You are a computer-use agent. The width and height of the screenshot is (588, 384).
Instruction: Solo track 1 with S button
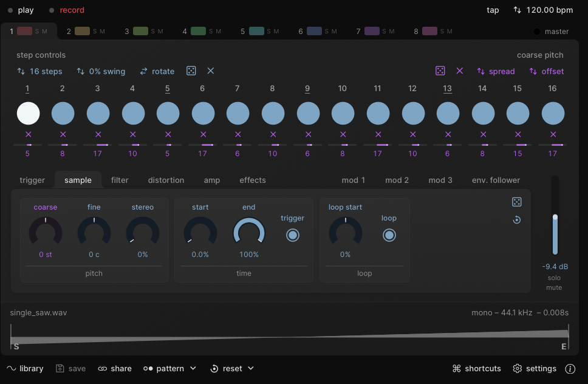[37, 32]
